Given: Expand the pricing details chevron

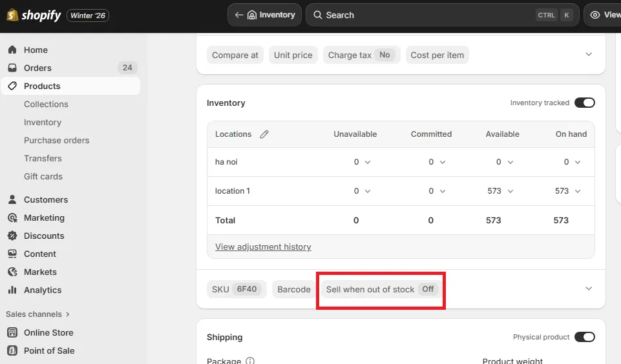Looking at the screenshot, I should [x=589, y=54].
